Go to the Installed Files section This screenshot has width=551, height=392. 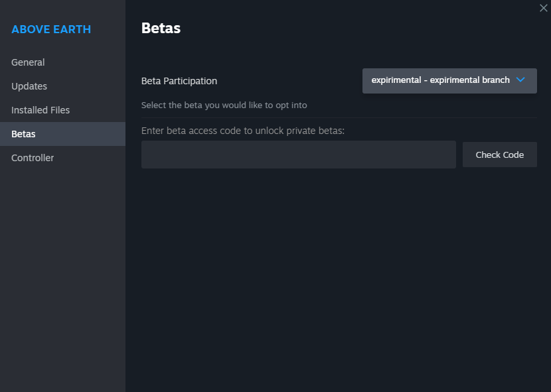[x=40, y=110]
